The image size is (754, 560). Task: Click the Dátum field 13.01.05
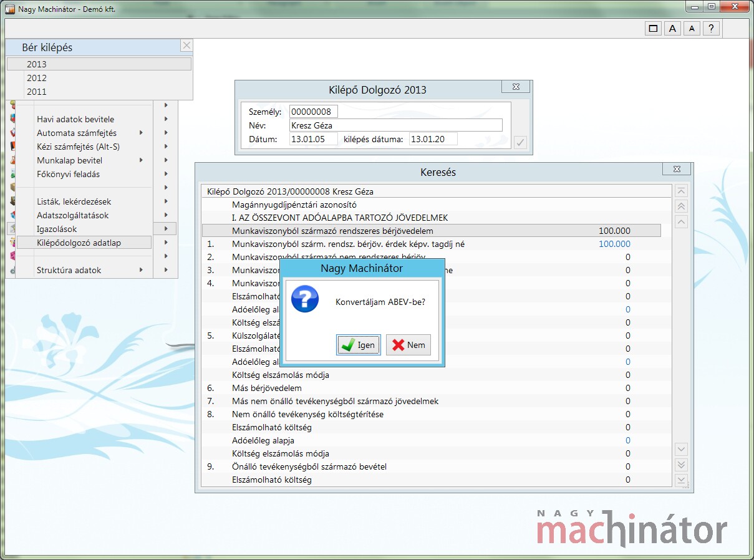pyautogui.click(x=314, y=139)
